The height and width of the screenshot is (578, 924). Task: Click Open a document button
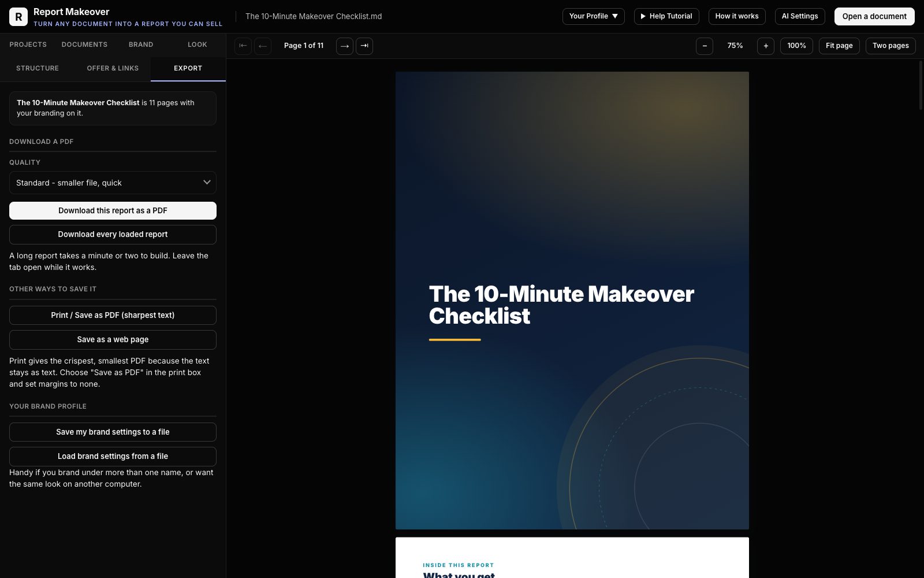click(x=874, y=16)
